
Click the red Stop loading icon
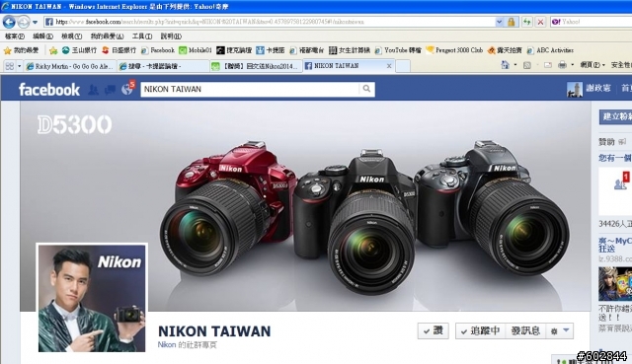(540, 22)
